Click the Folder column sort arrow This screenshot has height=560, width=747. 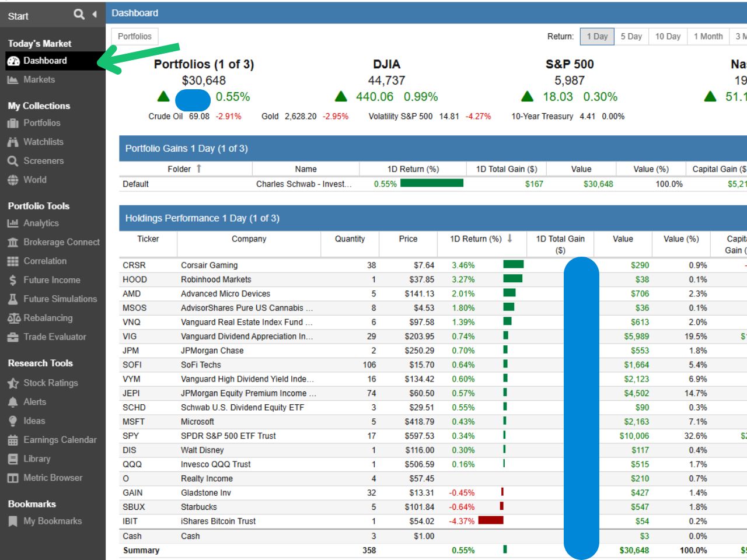(199, 169)
